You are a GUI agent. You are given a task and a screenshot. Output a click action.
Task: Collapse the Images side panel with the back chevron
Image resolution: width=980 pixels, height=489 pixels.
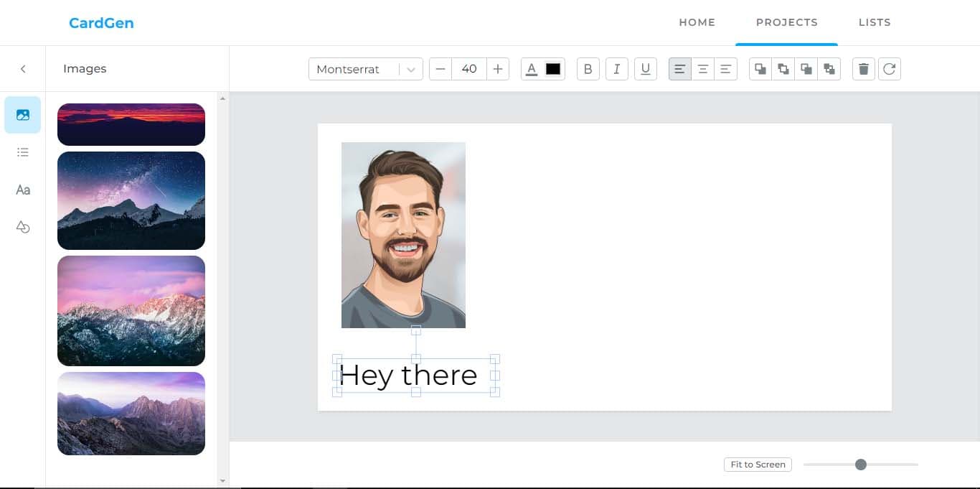[23, 69]
